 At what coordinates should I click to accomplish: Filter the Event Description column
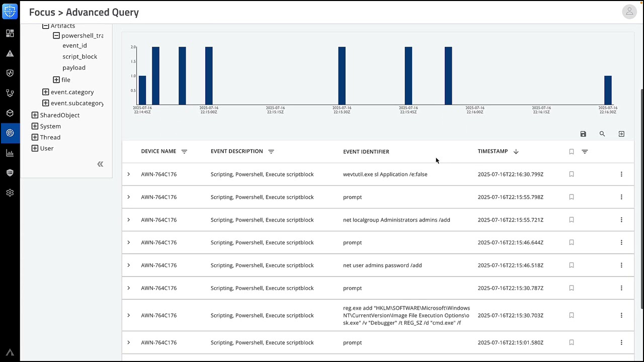point(271,151)
